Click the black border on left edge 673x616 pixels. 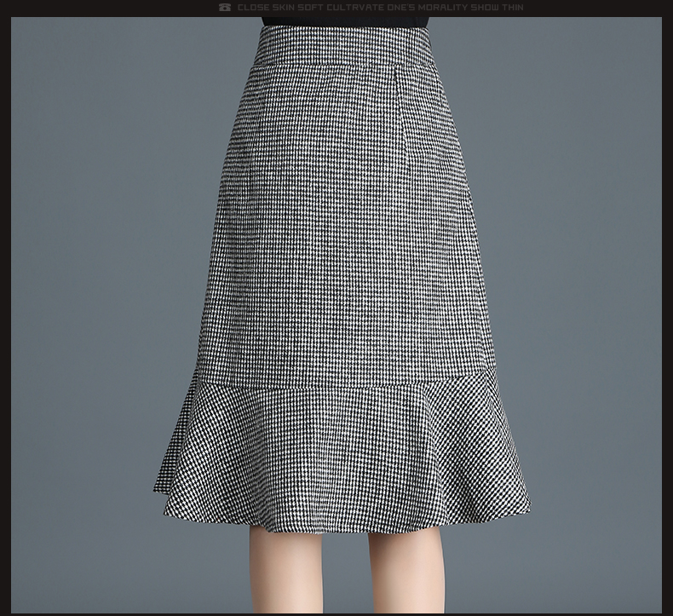[5, 307]
